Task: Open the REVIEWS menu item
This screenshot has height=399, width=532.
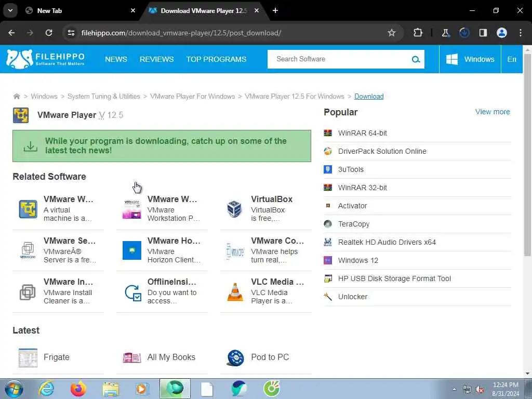Action: (157, 59)
